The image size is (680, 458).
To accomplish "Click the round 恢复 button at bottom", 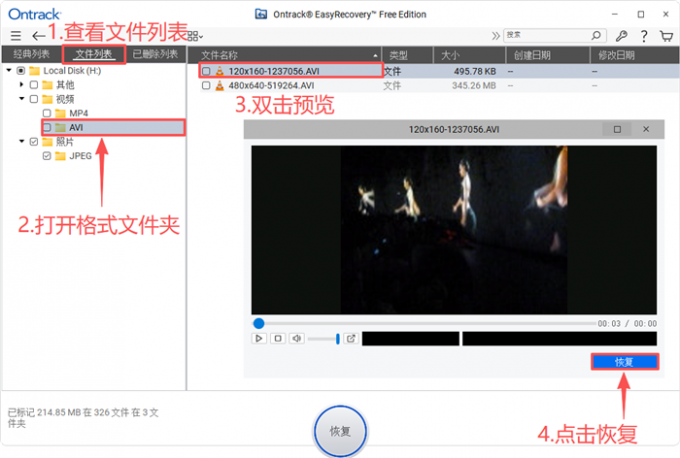I will point(340,431).
